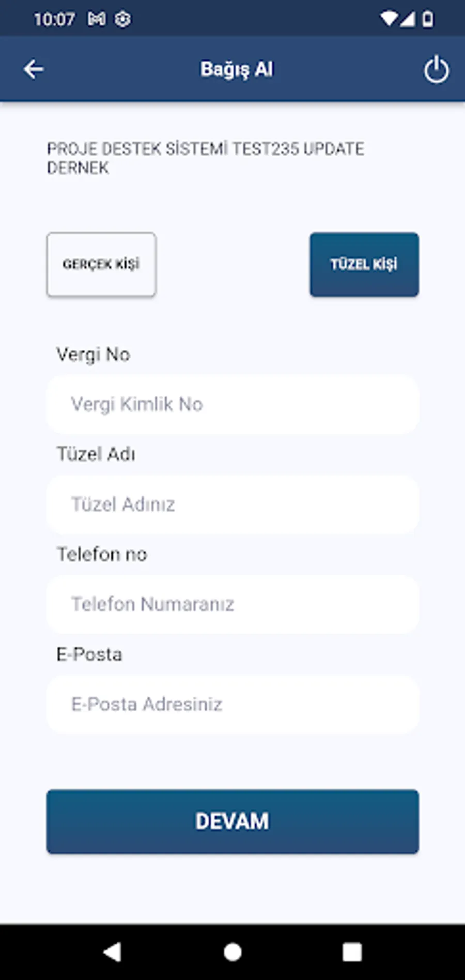Viewport: 465px width, 980px height.
Task: Select the TÜZEL KİŞİ option
Action: point(364,265)
